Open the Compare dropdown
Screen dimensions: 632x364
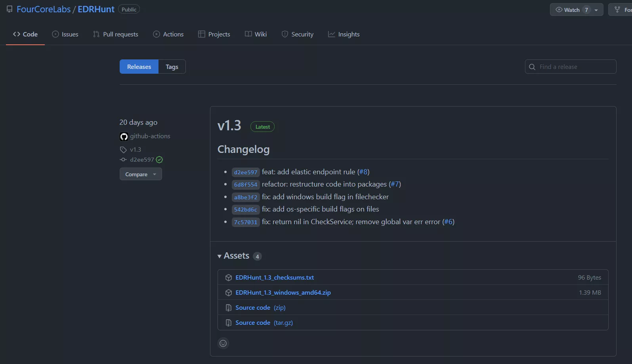(141, 174)
